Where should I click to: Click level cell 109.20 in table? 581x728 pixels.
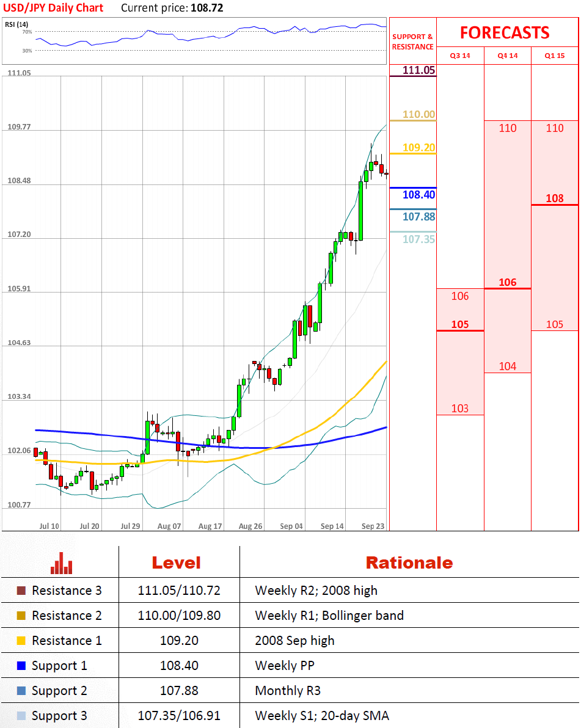179,641
